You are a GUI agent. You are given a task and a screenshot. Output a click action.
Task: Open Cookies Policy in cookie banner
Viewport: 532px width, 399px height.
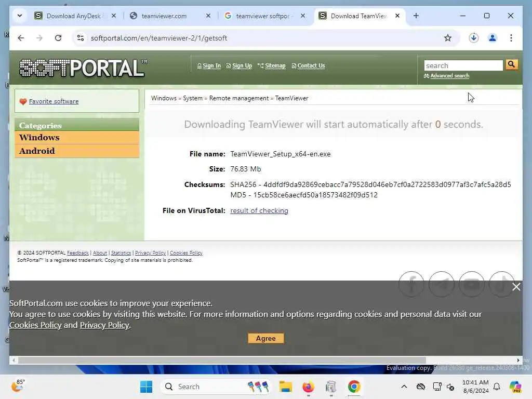35,325
